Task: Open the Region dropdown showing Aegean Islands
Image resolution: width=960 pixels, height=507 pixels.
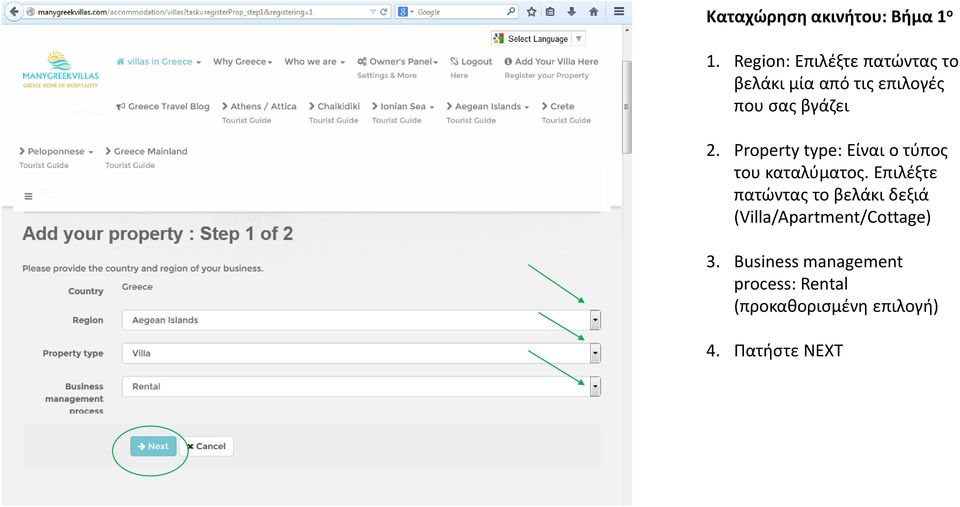Action: pyautogui.click(x=361, y=320)
